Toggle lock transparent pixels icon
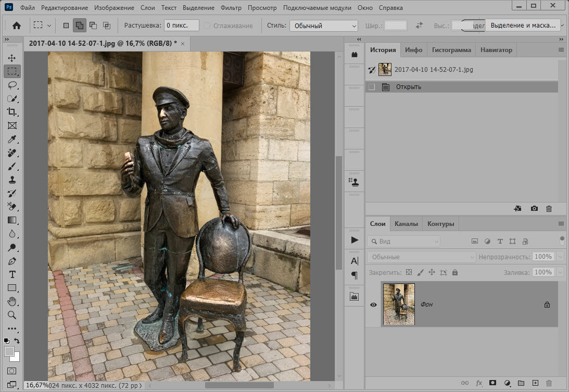 point(409,272)
